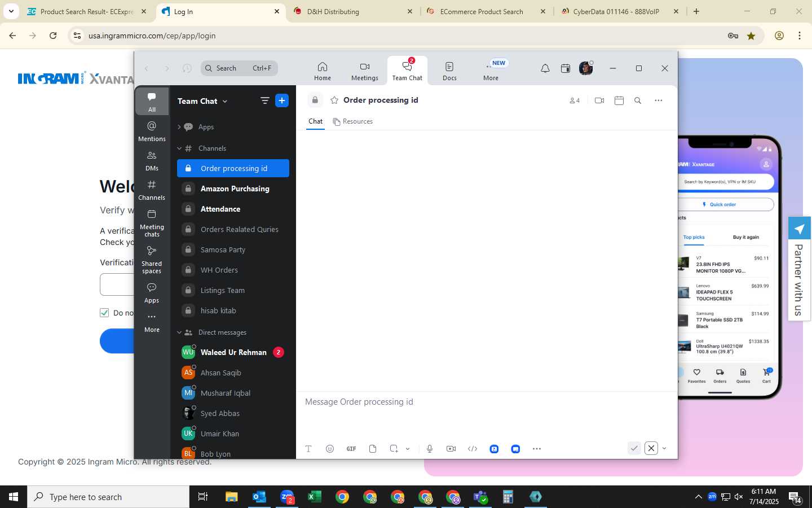Open the chat filter icon

coord(264,100)
